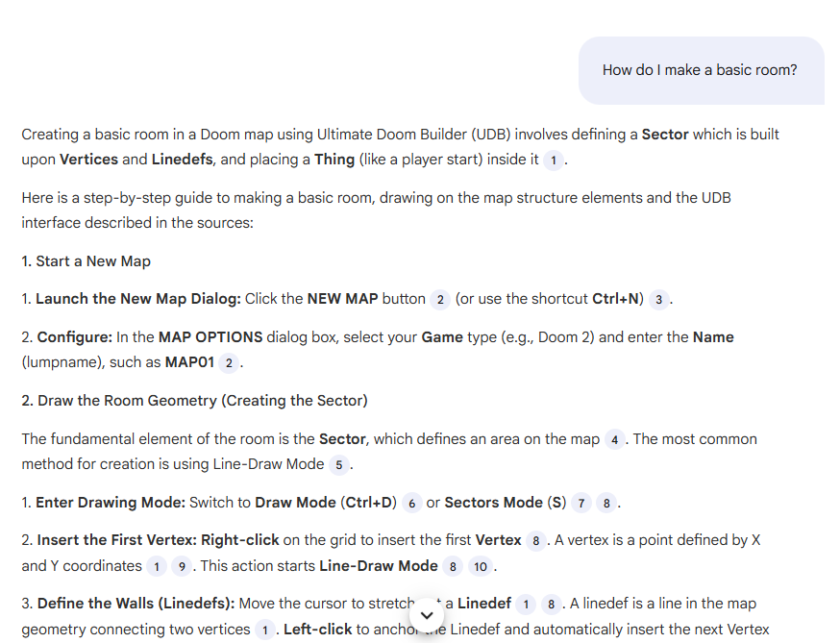
Task: Open citation 5 after 'using Line-Draw Mode'
Action: pyautogui.click(x=339, y=464)
